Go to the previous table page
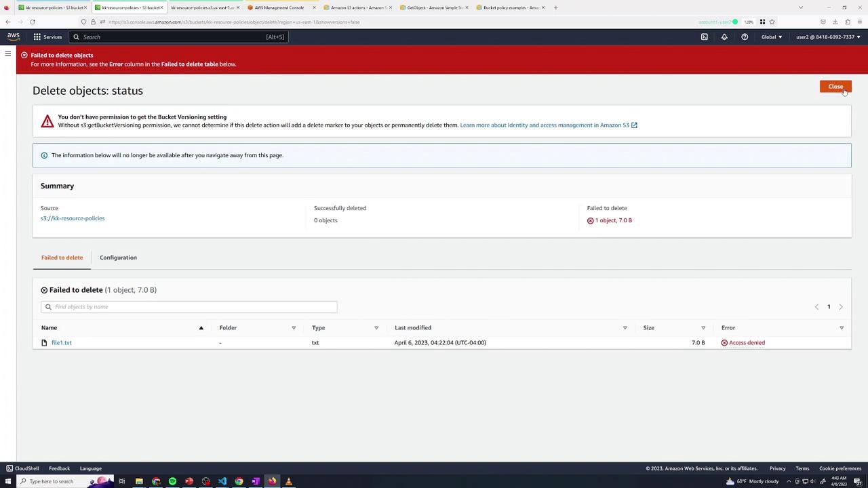Image resolution: width=868 pixels, height=488 pixels. point(816,307)
